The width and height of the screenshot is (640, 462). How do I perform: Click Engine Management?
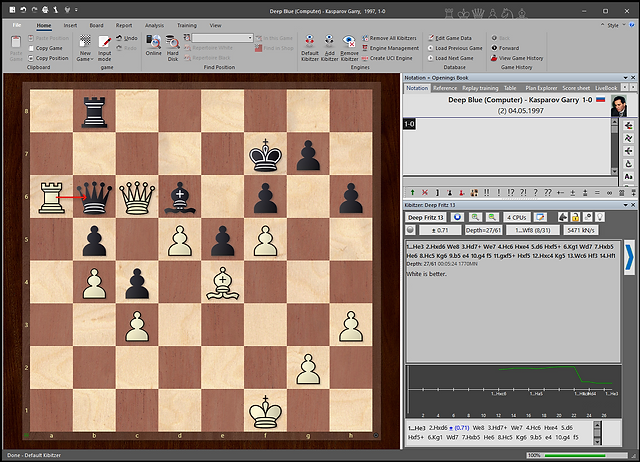click(x=390, y=48)
